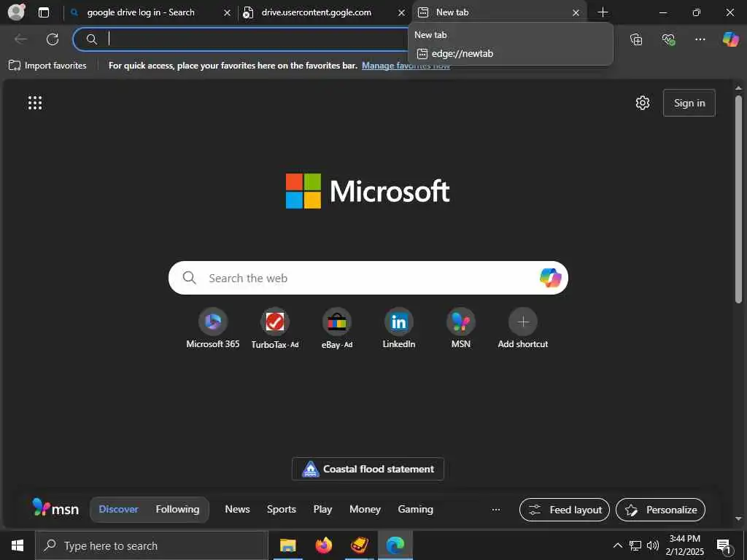Open the network status tray icon
This screenshot has height=560, width=747.
tap(635, 545)
